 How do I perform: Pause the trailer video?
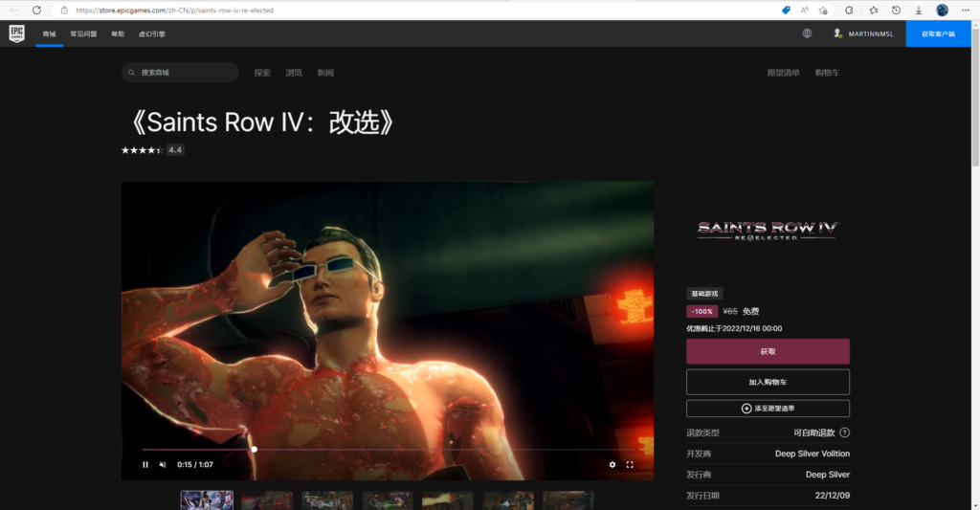click(x=145, y=464)
